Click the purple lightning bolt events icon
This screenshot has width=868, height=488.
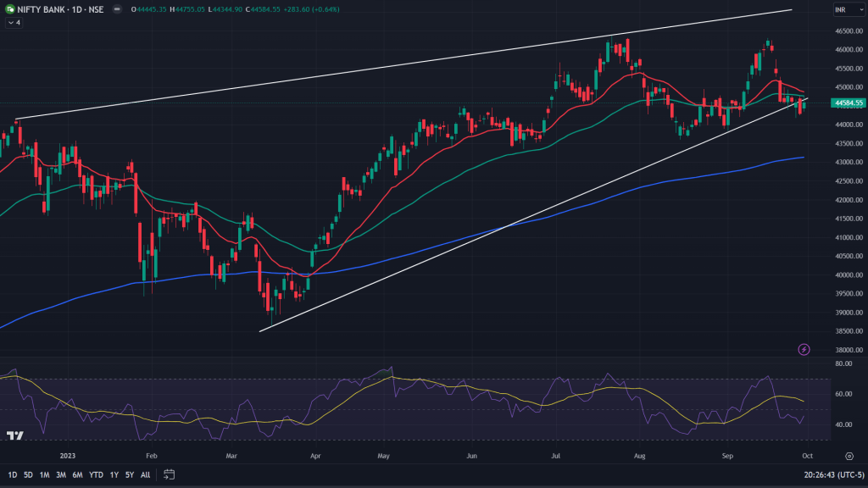804,349
